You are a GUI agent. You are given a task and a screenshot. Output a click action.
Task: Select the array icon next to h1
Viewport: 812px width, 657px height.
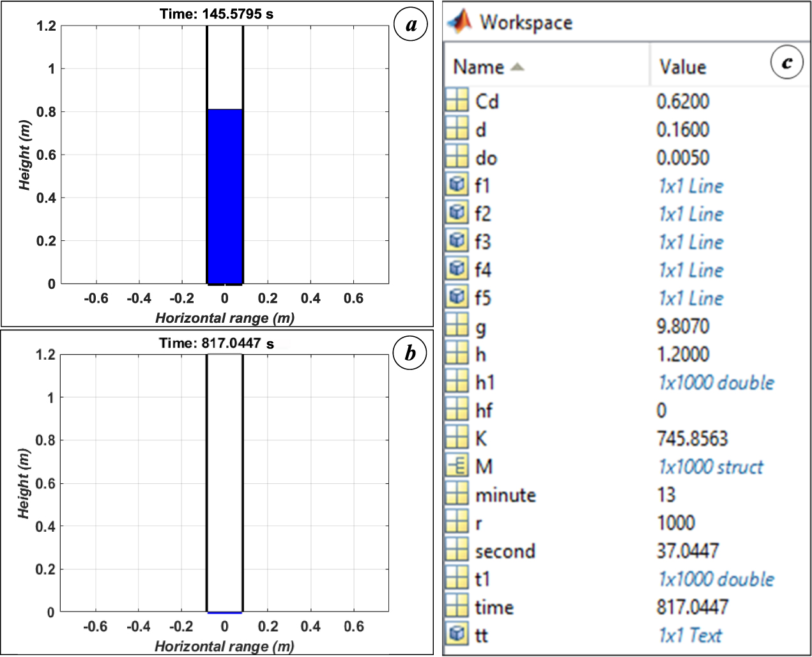tap(457, 382)
